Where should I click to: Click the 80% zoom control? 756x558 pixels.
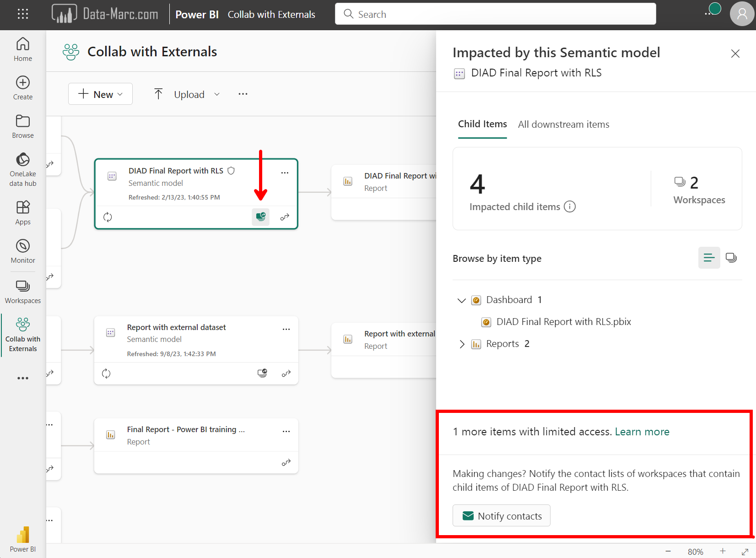coord(696,552)
